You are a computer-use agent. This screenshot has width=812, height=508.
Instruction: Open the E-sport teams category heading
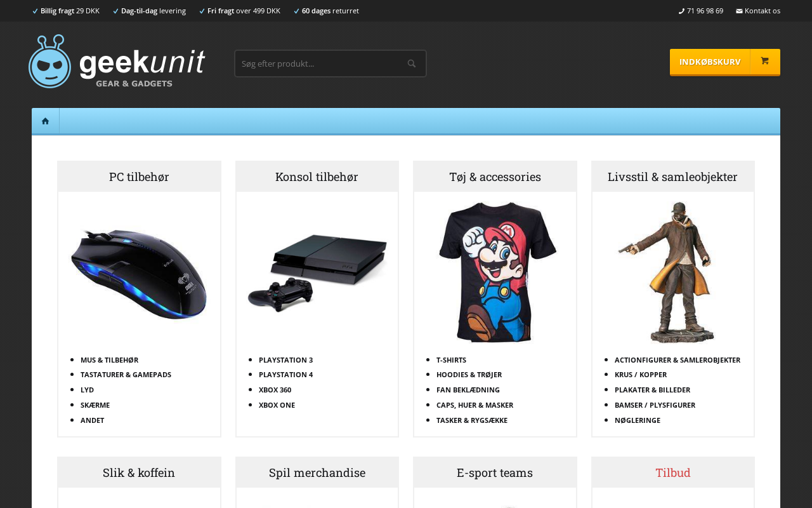click(x=495, y=472)
